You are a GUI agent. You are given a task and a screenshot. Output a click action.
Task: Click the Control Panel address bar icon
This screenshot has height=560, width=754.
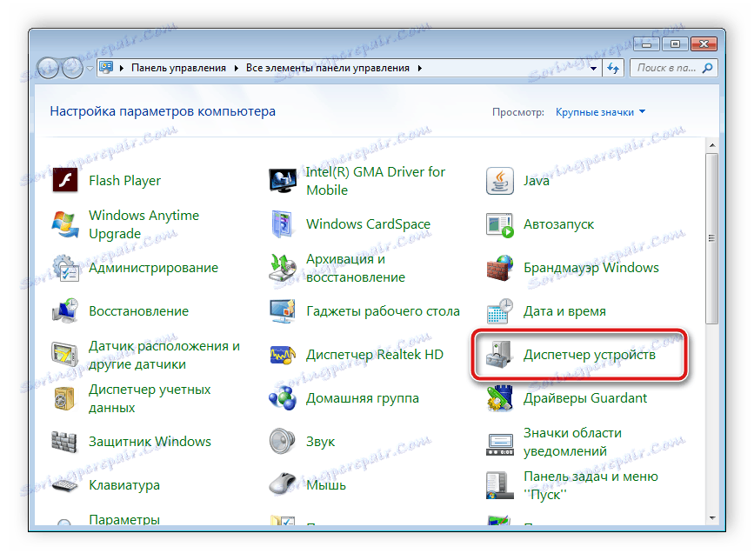point(106,68)
